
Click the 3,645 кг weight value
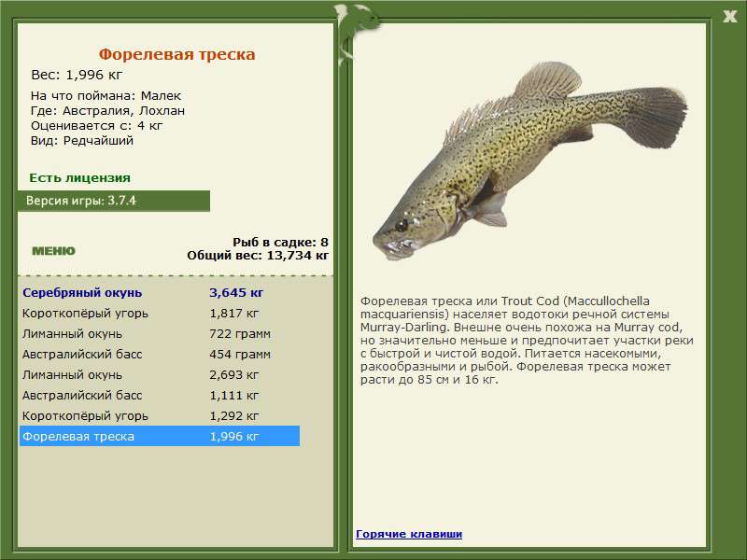coord(236,293)
